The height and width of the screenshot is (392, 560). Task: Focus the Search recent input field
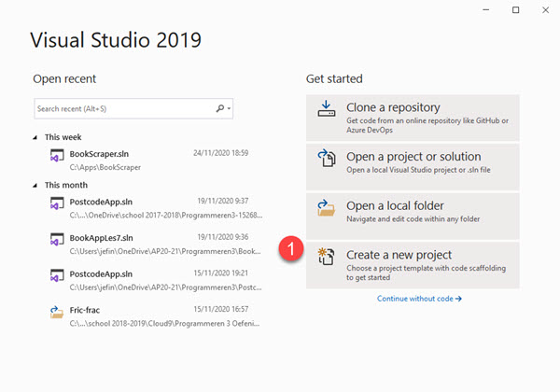pos(123,109)
